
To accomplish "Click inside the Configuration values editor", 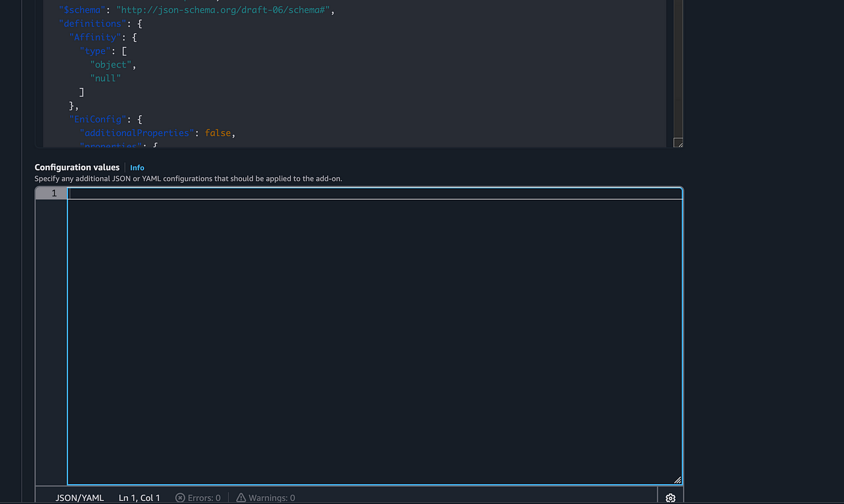I will (x=375, y=336).
